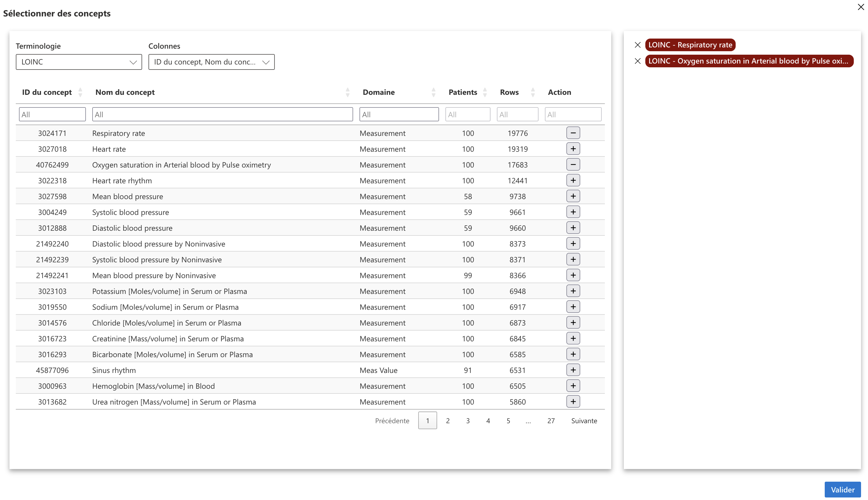Select current page 1 button
The height and width of the screenshot is (500, 868).
click(427, 421)
